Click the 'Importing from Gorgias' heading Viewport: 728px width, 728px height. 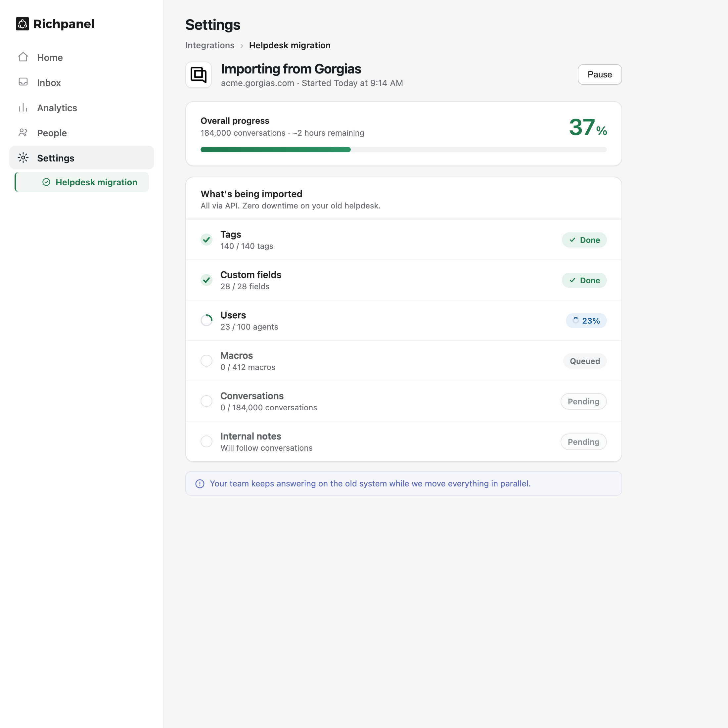pyautogui.click(x=291, y=69)
